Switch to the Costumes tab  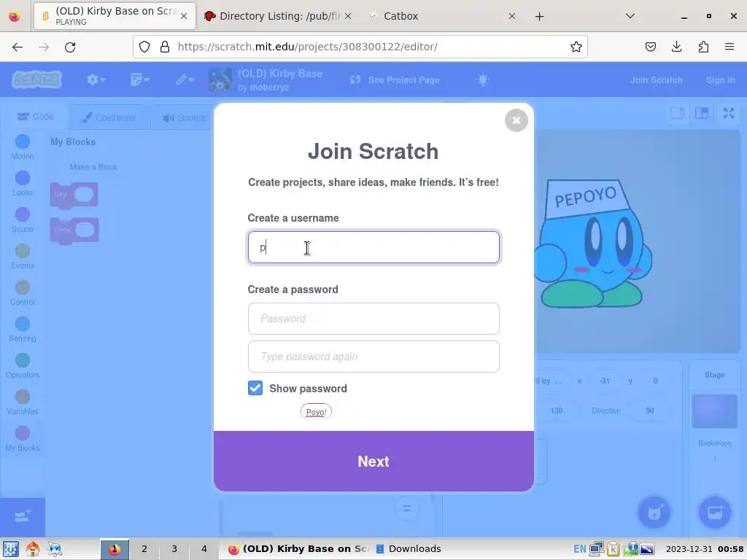(x=108, y=117)
